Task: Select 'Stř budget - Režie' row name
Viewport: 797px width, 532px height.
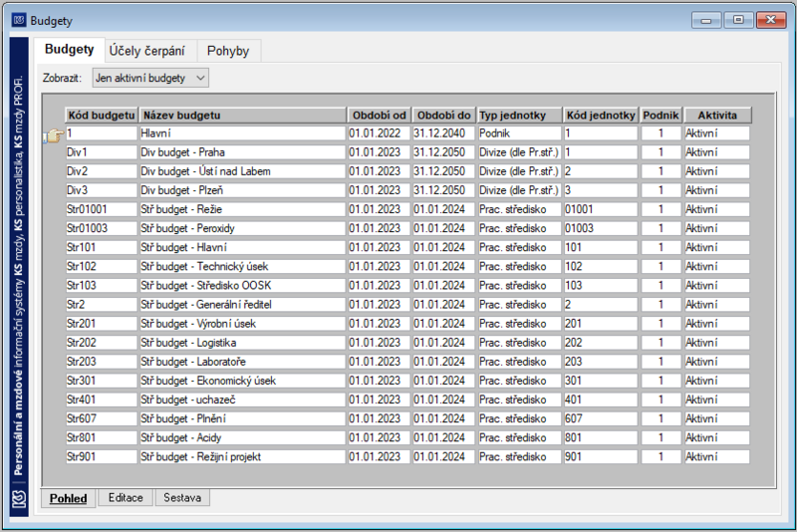Action: pyautogui.click(x=242, y=209)
